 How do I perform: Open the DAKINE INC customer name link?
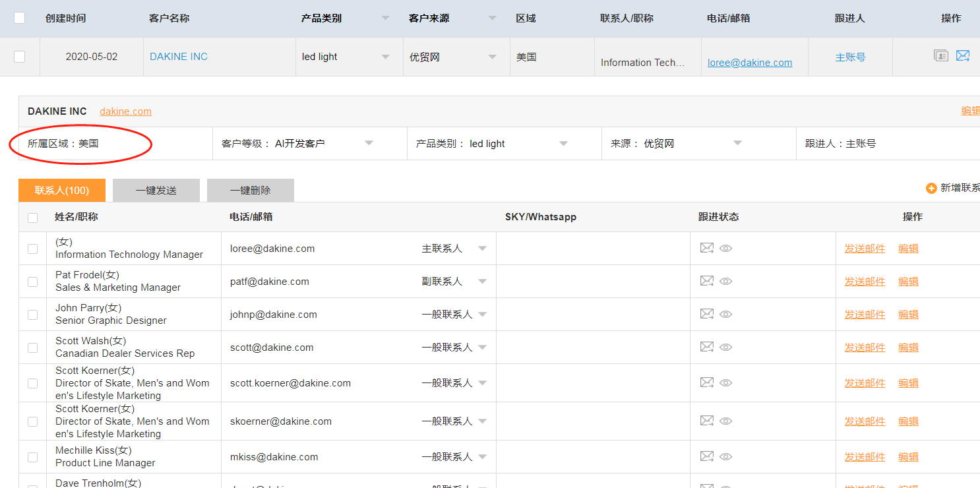(x=179, y=57)
